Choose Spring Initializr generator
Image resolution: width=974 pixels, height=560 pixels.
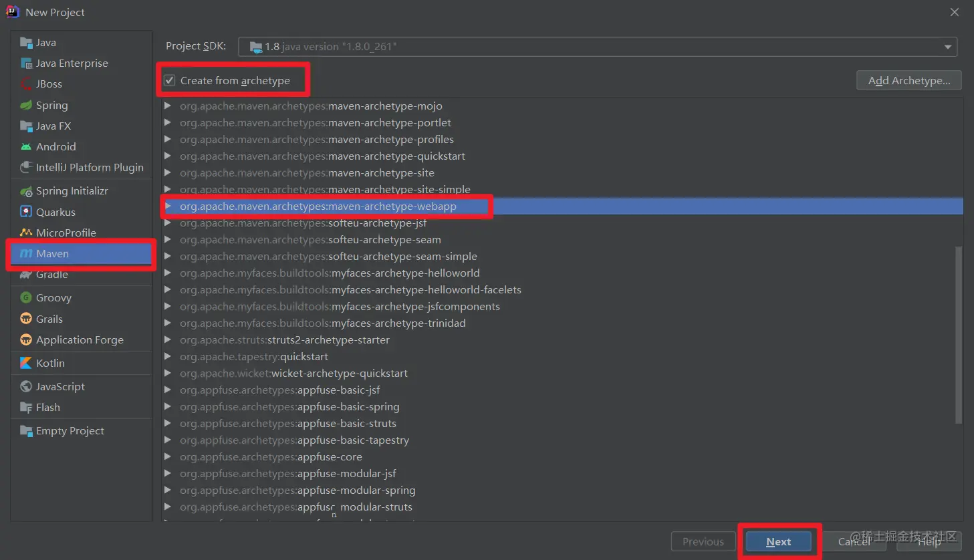pos(82,191)
